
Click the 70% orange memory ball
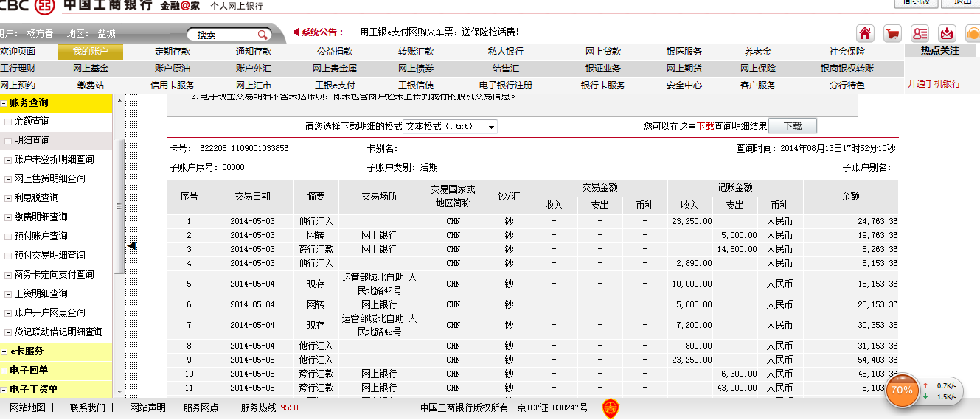pyautogui.click(x=901, y=391)
